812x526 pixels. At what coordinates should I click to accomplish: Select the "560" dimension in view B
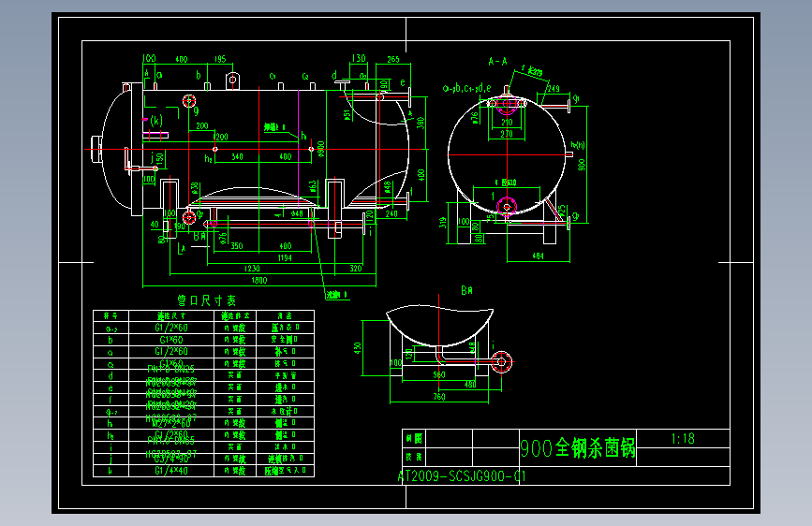pos(439,374)
